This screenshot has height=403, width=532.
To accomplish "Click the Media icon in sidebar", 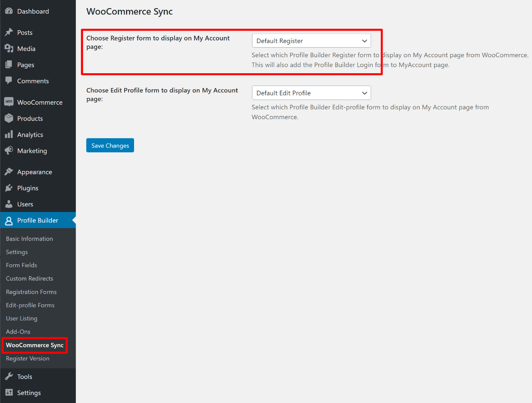I will (x=9, y=49).
